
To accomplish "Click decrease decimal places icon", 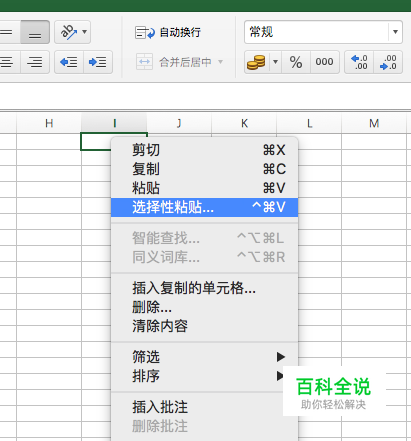I will pyautogui.click(x=388, y=62).
